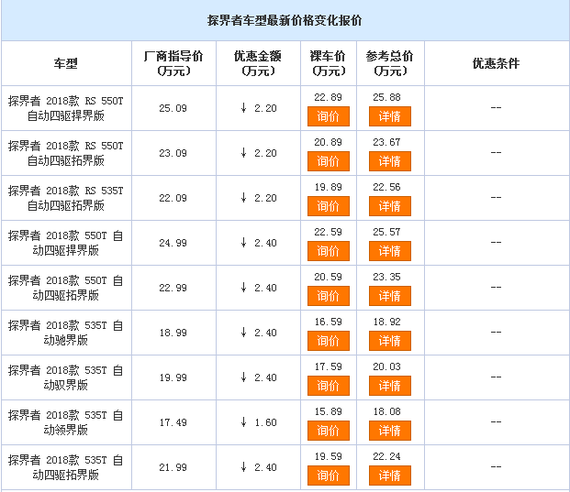This screenshot has height=492, width=570.
Task: Click guide price 19.99
Action: pyautogui.click(x=173, y=378)
